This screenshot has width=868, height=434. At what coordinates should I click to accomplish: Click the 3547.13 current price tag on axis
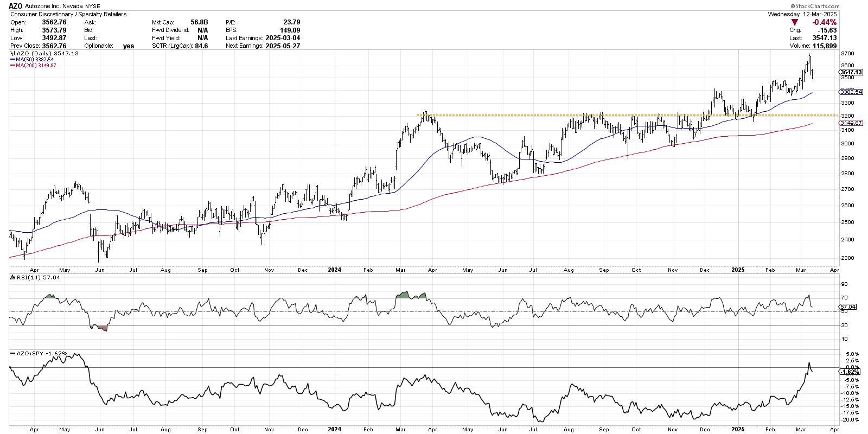click(x=850, y=72)
